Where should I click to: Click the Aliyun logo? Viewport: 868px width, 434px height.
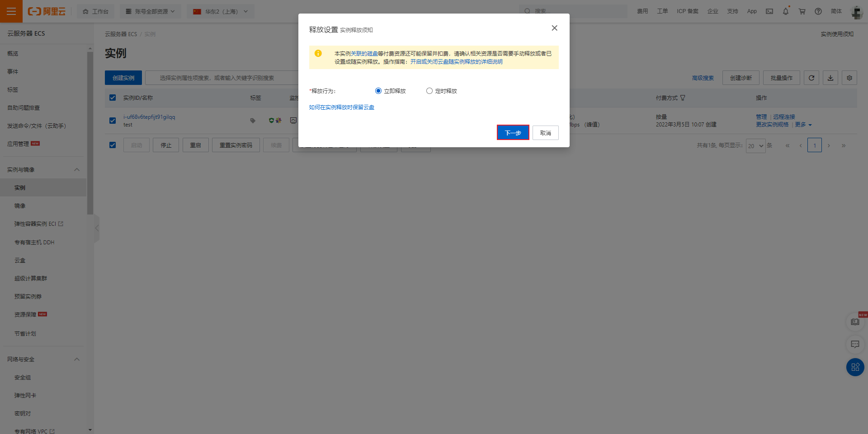tap(47, 11)
